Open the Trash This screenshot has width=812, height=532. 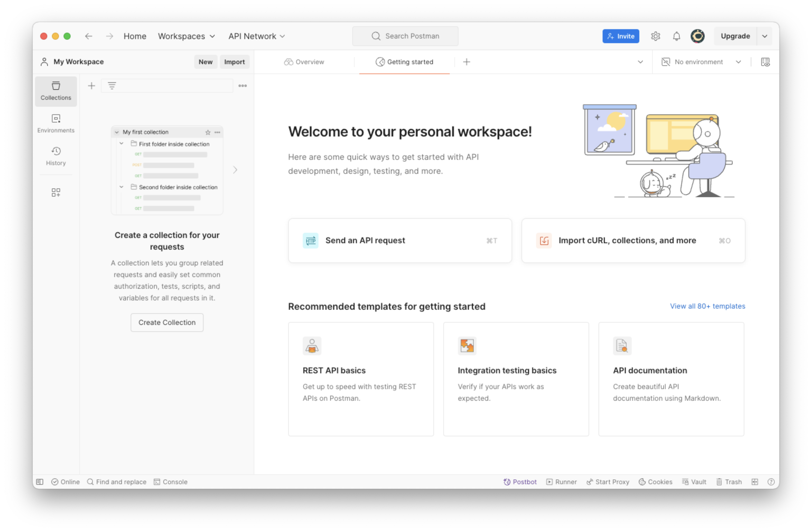729,482
